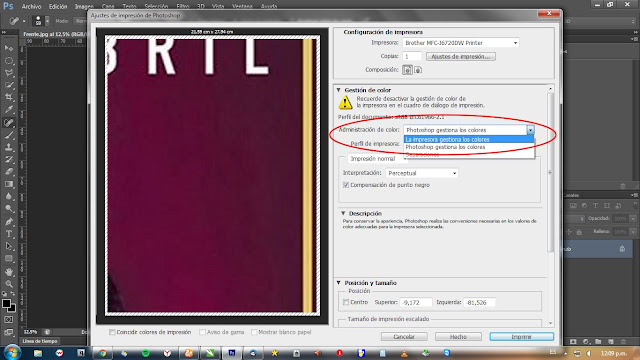The height and width of the screenshot is (360, 640).
Task: Select the Gradient tool
Action: (9, 184)
